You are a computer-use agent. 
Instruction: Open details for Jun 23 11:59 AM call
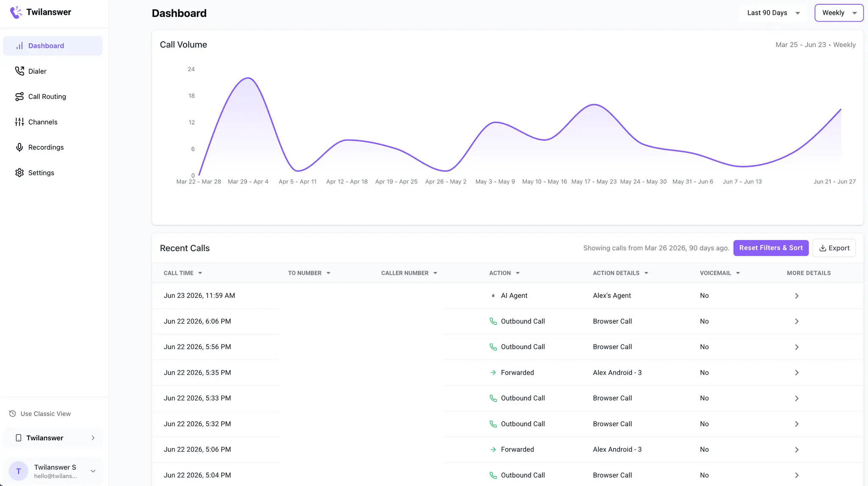[797, 296]
